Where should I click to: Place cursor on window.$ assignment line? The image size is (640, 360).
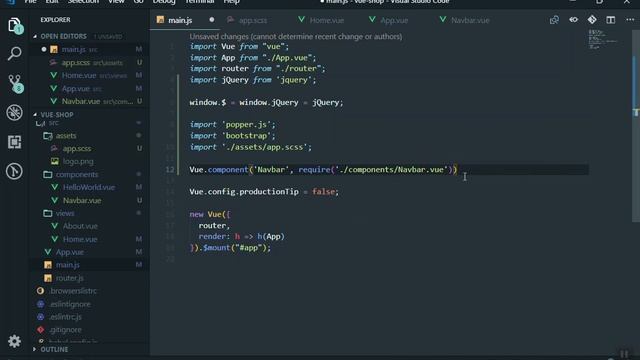[x=266, y=102]
